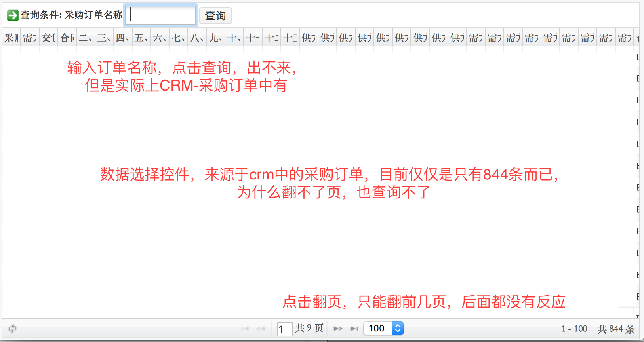
Task: Go to the previous page
Action: [x=261, y=329]
